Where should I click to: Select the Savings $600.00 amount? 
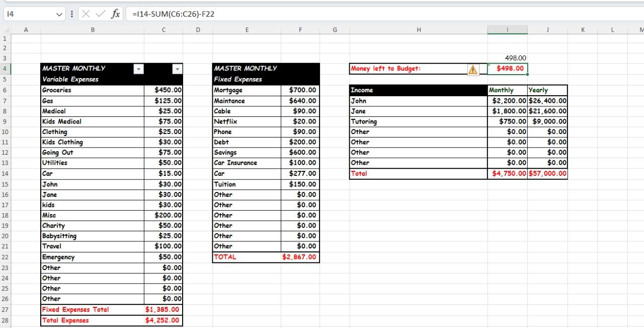pyautogui.click(x=300, y=153)
